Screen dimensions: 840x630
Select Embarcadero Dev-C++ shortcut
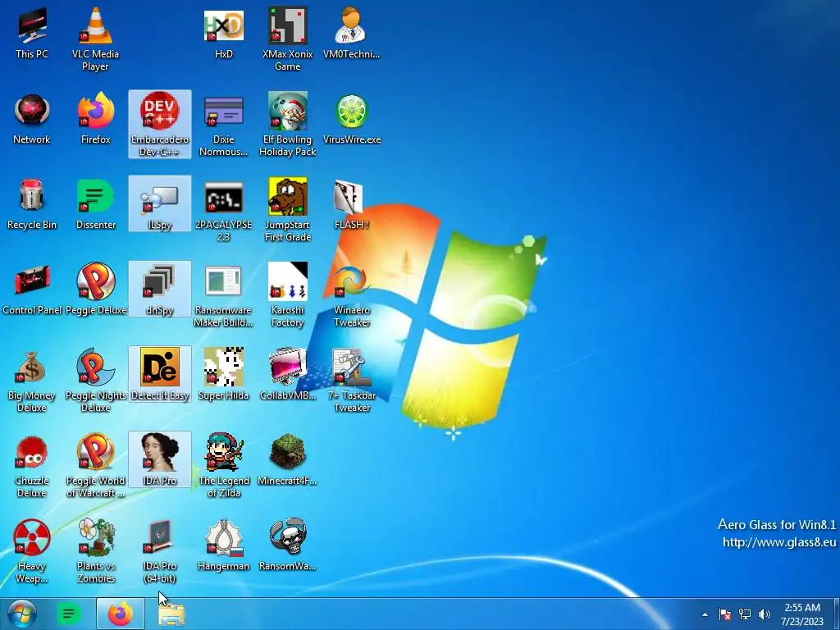[x=160, y=125]
